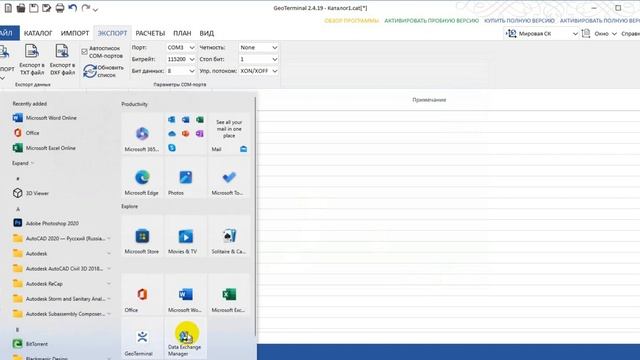
Task: Click the Примечание column header
Action: [x=429, y=100]
